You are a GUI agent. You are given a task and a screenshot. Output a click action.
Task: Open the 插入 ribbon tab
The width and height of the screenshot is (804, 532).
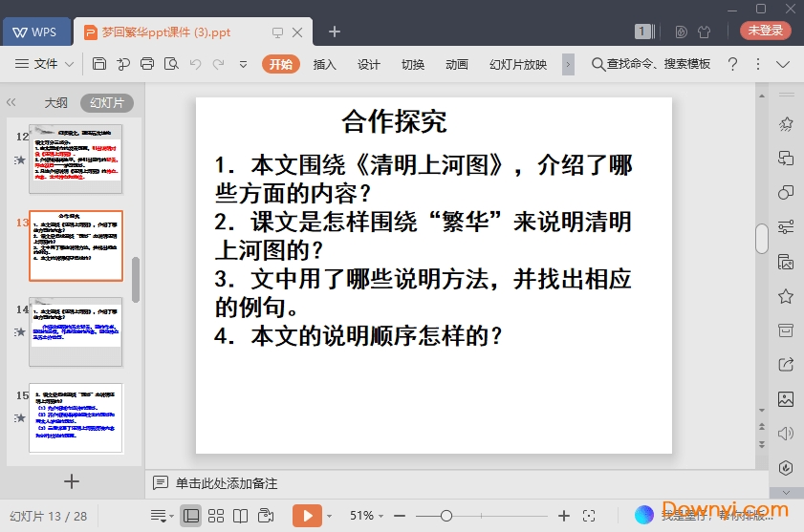click(x=325, y=64)
